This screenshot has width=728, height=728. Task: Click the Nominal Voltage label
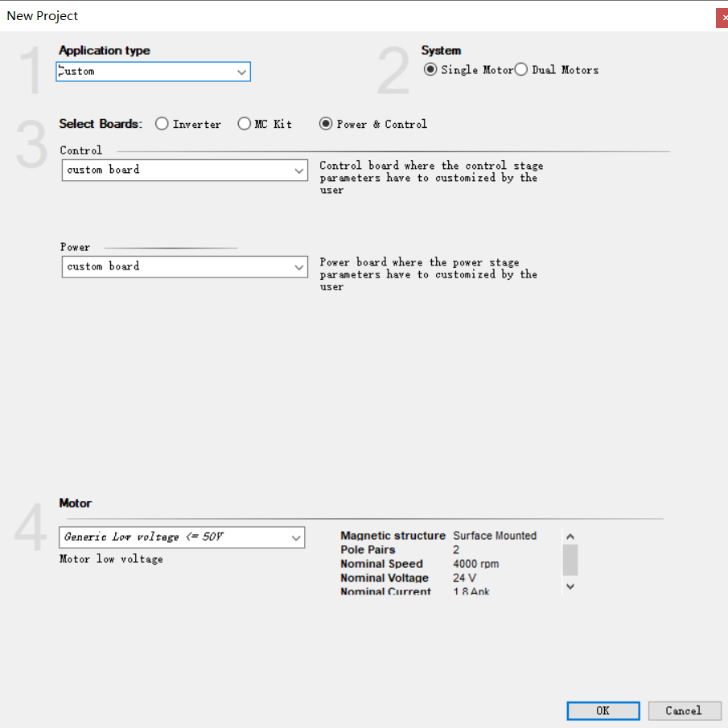(385, 578)
